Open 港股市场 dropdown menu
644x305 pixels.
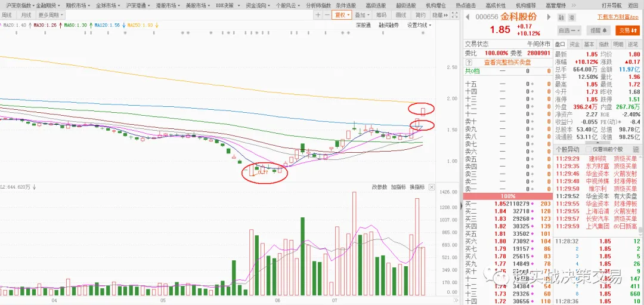coord(168,5)
